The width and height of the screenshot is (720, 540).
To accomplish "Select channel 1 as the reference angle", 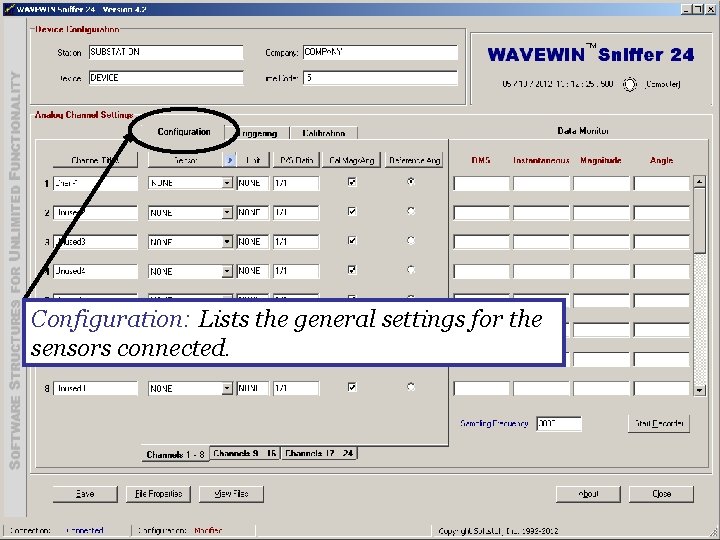I will click(x=411, y=182).
